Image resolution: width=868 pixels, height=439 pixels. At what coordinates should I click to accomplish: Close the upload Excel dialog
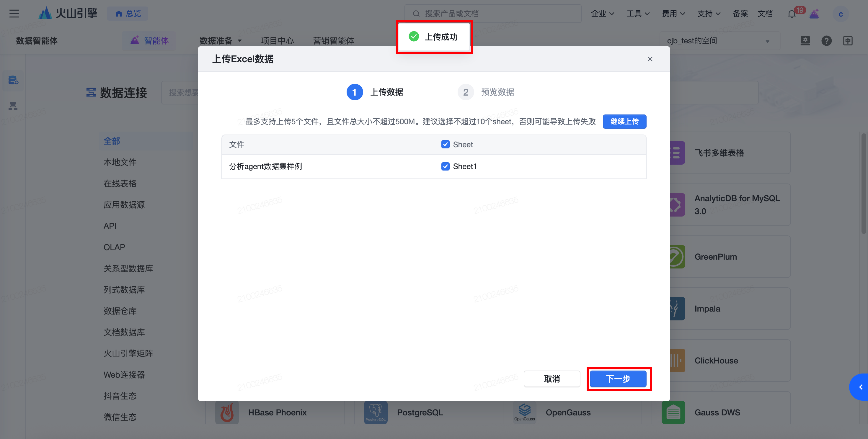point(650,59)
